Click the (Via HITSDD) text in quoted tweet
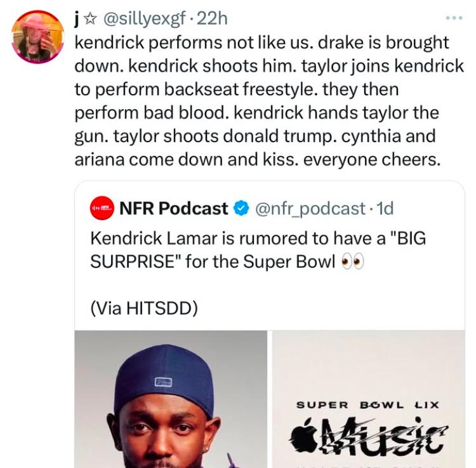 point(144,308)
